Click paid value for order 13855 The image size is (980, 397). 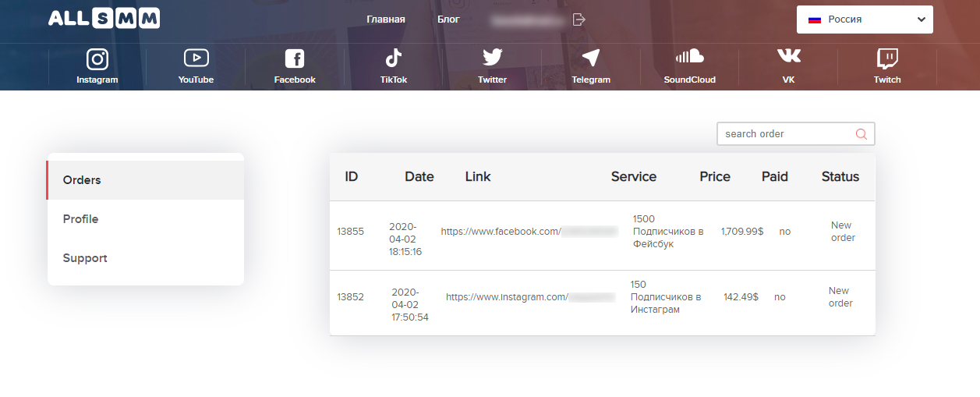click(x=785, y=232)
